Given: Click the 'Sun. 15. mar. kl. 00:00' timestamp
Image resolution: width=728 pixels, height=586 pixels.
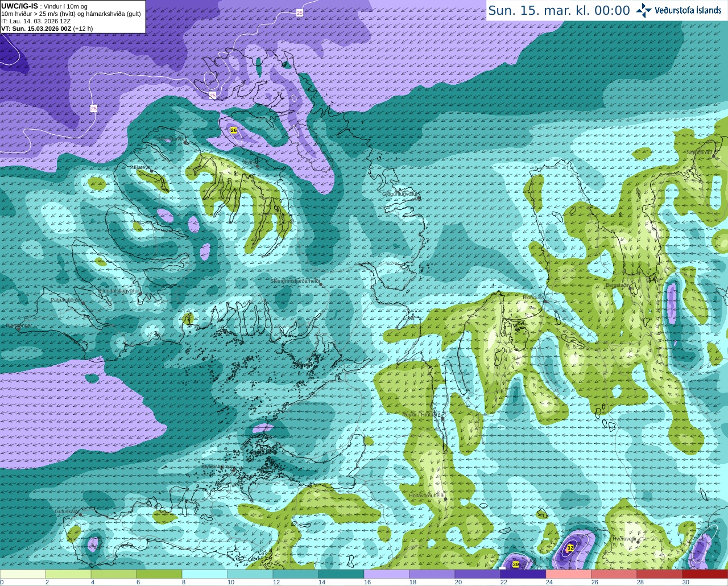Looking at the screenshot, I should pos(559,10).
